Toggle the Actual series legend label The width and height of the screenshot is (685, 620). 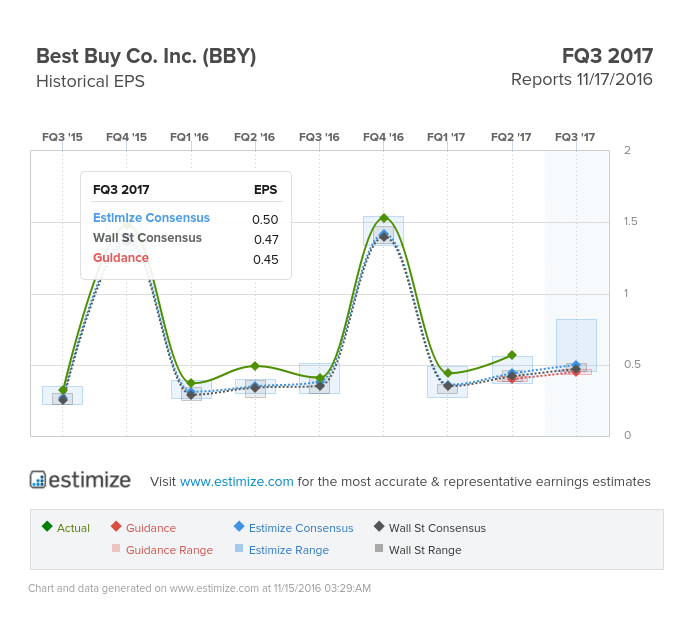pyautogui.click(x=73, y=528)
